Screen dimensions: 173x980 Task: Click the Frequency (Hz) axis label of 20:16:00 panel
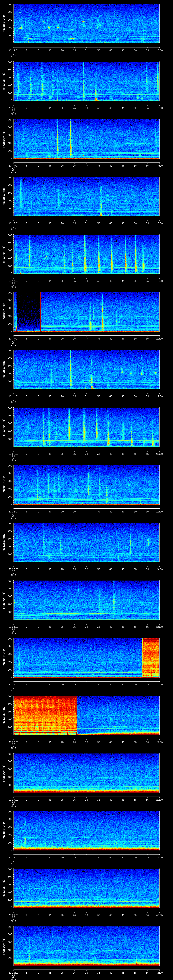[x=4, y=139]
